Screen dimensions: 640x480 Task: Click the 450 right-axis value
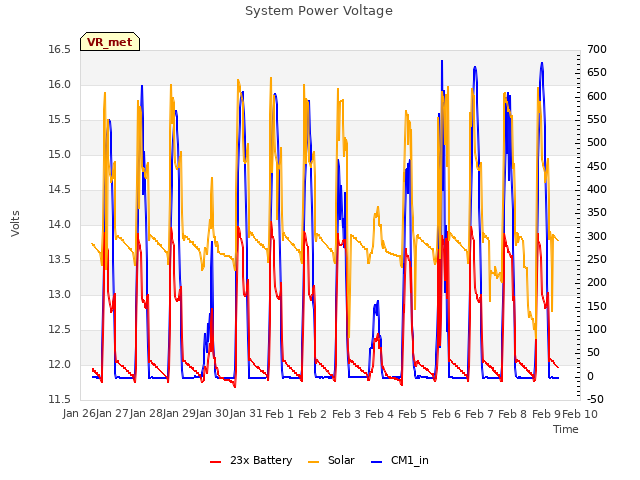click(x=597, y=167)
